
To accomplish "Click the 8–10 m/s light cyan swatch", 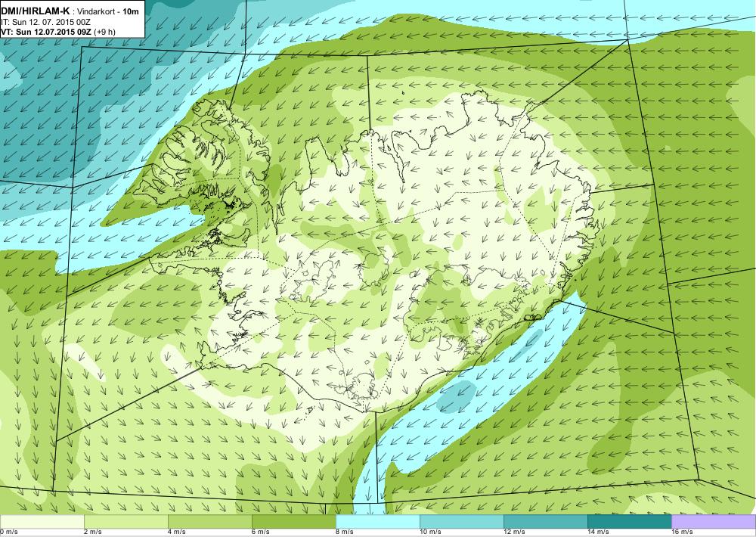I will tap(378, 522).
